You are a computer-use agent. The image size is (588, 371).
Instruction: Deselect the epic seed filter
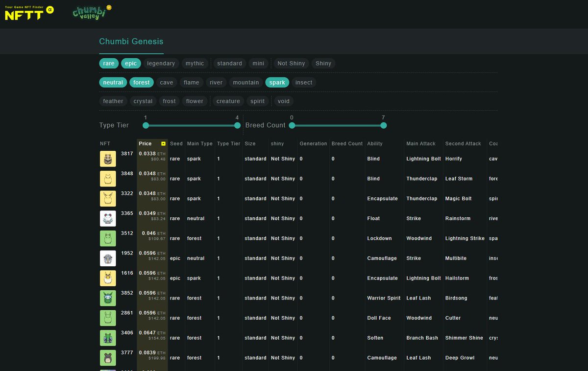(131, 63)
